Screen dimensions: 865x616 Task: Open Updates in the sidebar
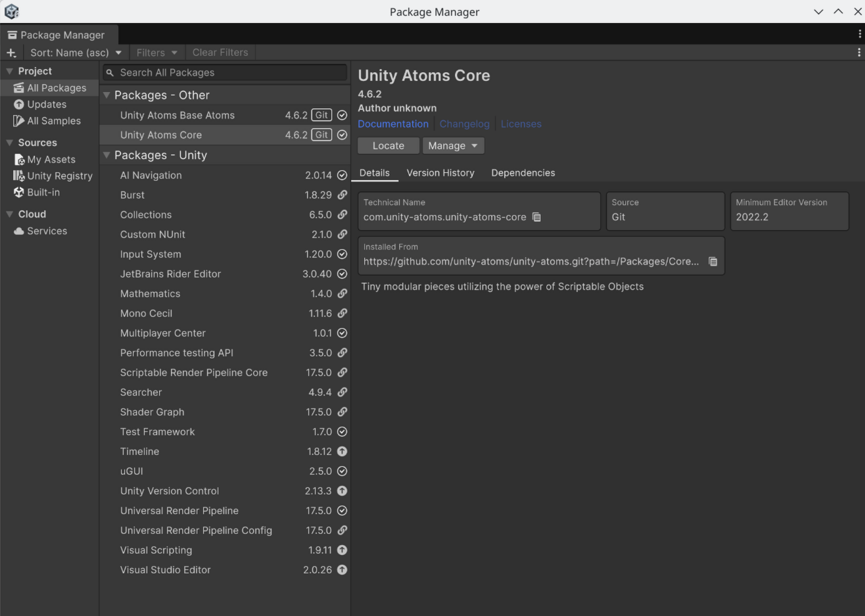50,105
